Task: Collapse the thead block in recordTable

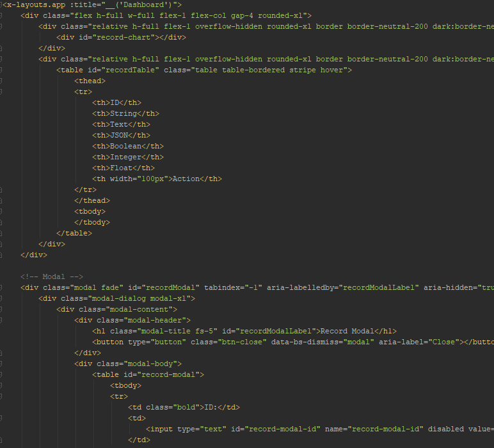Action: (2, 81)
